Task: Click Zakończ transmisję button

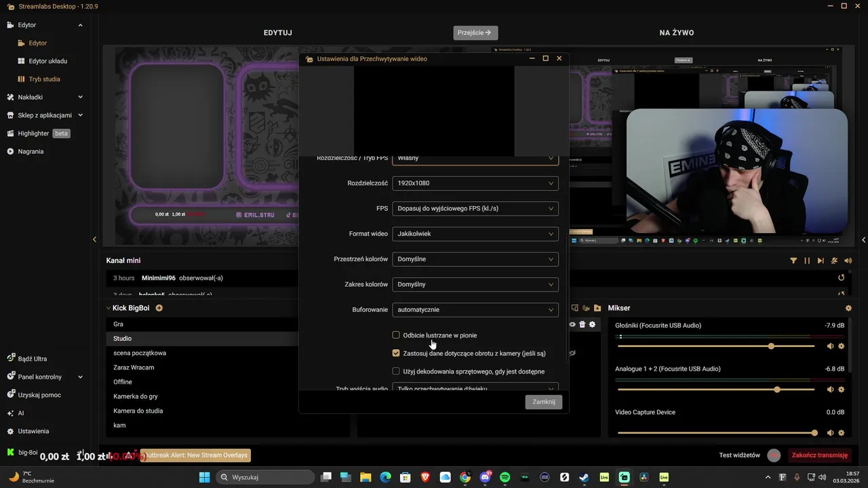Action: pos(820,455)
